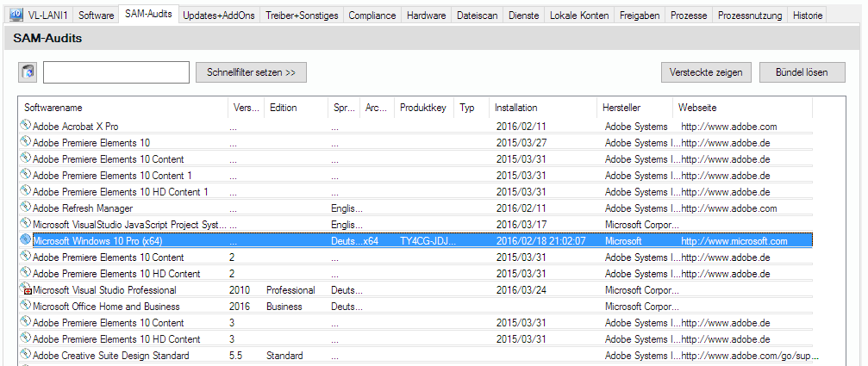Open the VL-LANI1 tab
868x366 pixels.
40,15
